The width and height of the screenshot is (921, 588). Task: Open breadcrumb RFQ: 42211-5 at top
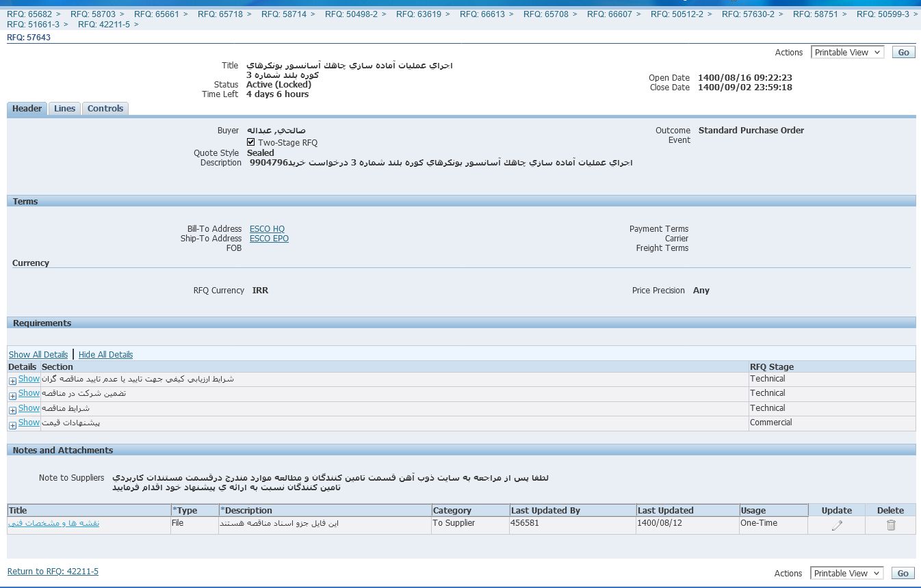click(x=104, y=25)
